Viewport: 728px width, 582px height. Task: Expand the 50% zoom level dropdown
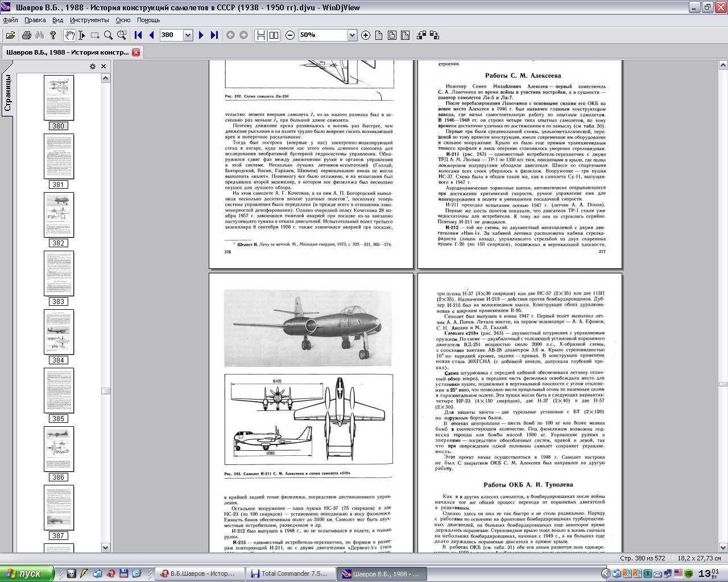pos(352,35)
